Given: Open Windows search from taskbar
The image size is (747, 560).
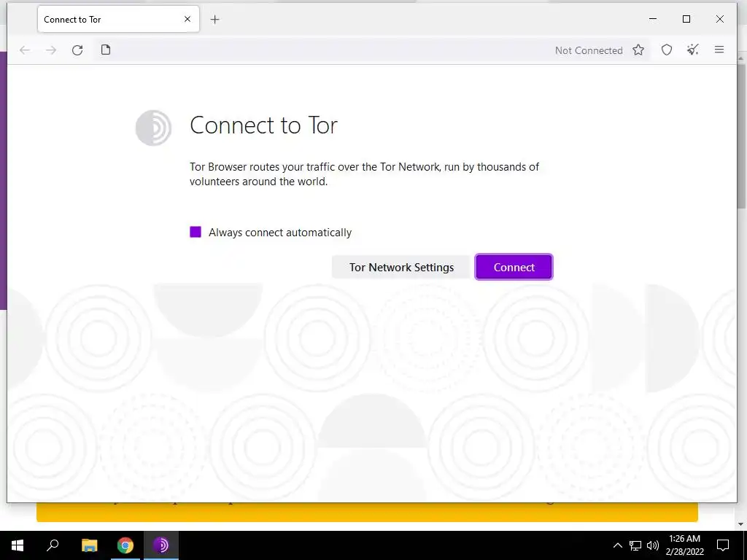Looking at the screenshot, I should pos(53,545).
